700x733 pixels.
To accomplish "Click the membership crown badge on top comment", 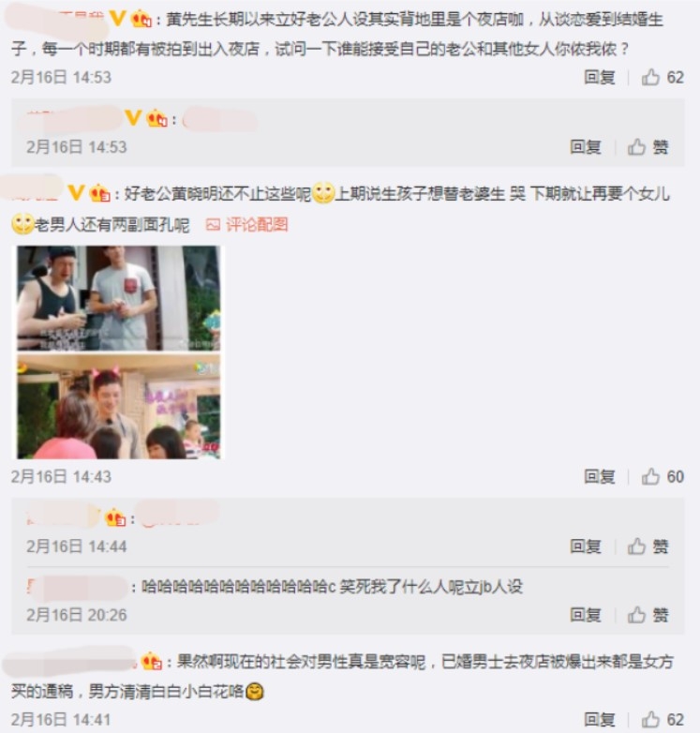I will click(141, 19).
